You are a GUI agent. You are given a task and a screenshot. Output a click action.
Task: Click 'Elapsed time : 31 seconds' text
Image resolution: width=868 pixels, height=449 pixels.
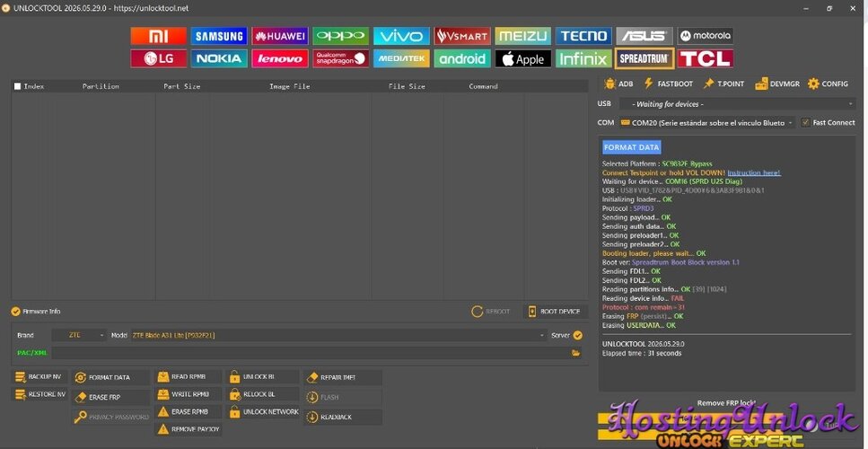click(642, 353)
